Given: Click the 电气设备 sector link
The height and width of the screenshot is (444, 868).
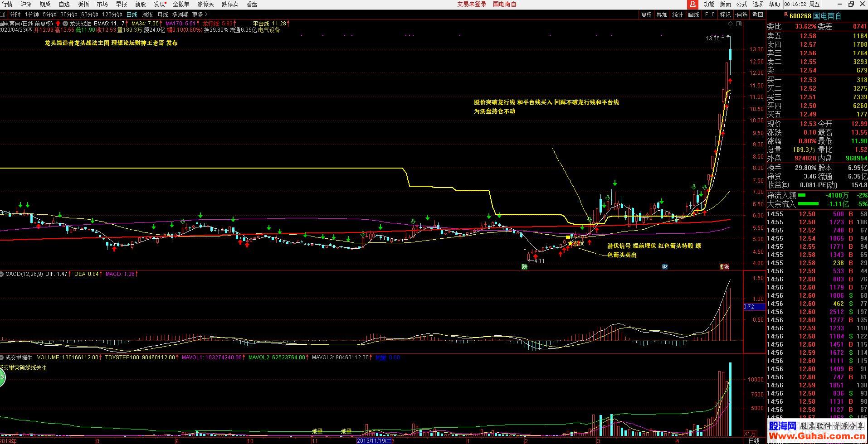Looking at the screenshot, I should (269, 30).
